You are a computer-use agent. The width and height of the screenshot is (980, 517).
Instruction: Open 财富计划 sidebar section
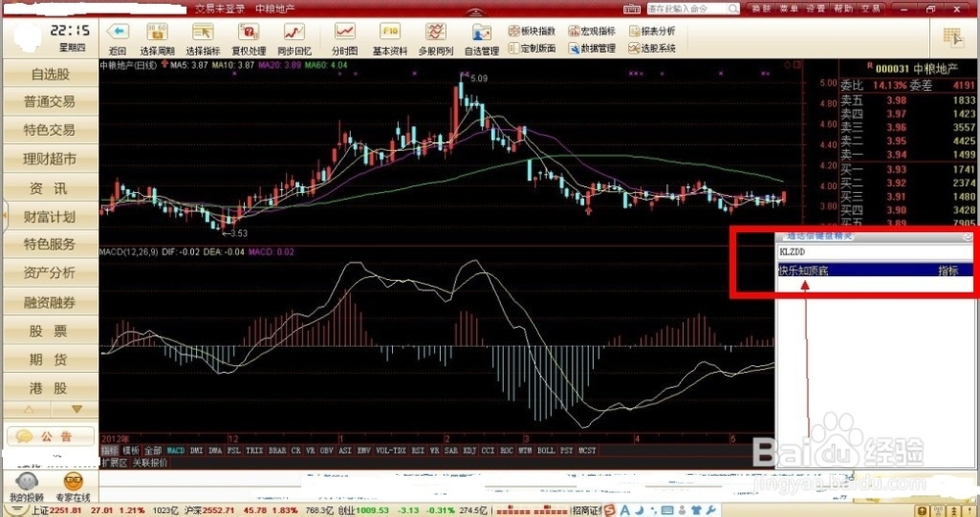[x=51, y=216]
